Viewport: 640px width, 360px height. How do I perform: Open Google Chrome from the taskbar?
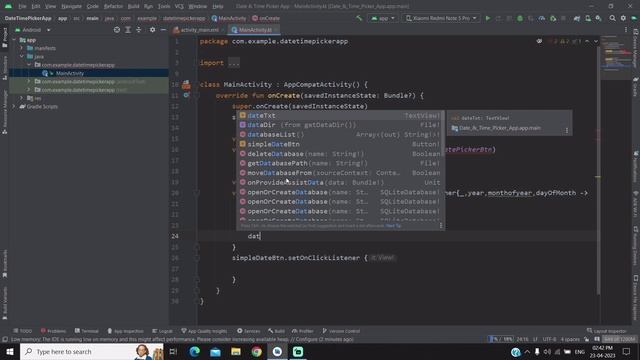point(256,352)
